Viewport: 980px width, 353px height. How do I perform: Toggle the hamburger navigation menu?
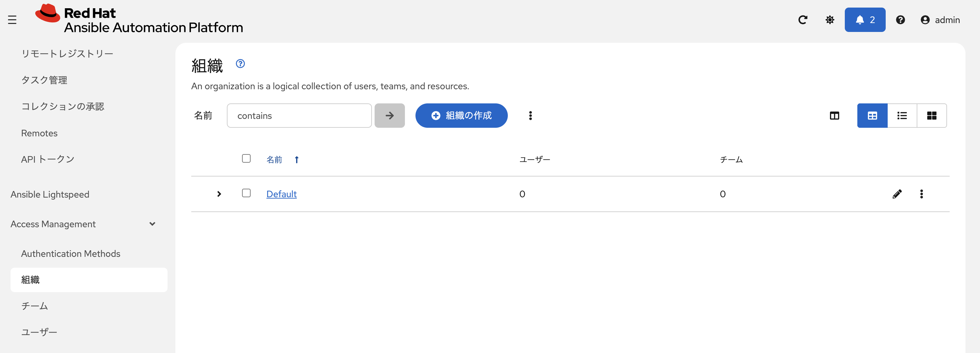pos(12,20)
